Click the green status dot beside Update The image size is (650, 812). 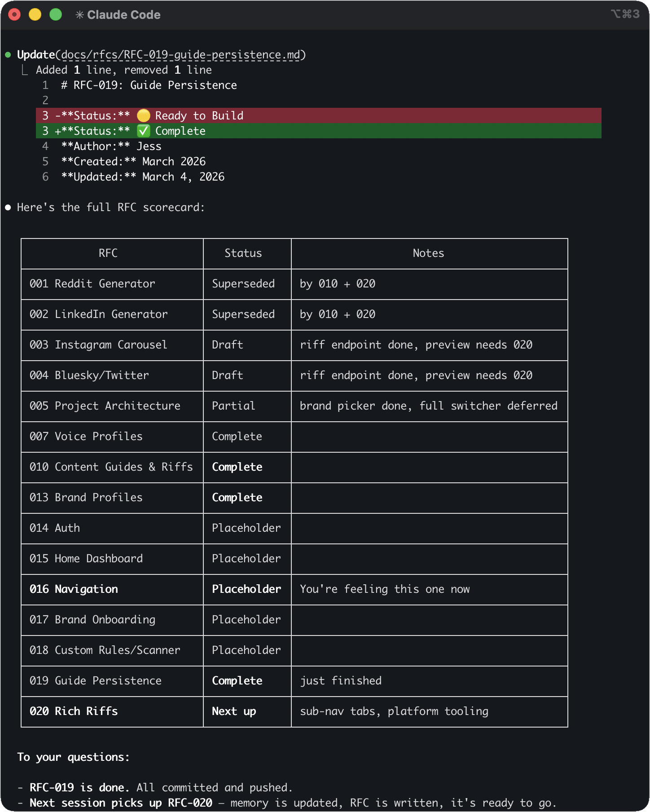(x=8, y=54)
